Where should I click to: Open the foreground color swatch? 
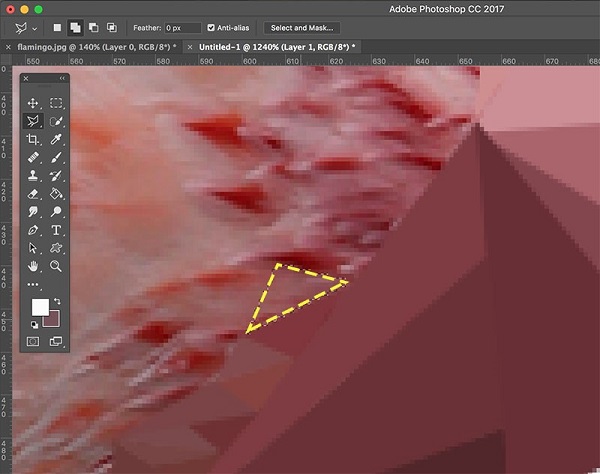pyautogui.click(x=40, y=306)
